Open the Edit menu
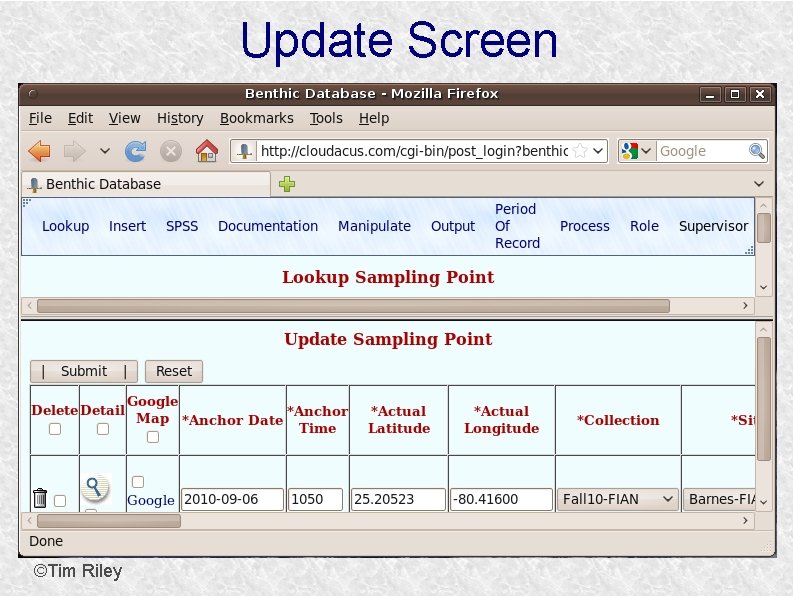 coord(80,118)
